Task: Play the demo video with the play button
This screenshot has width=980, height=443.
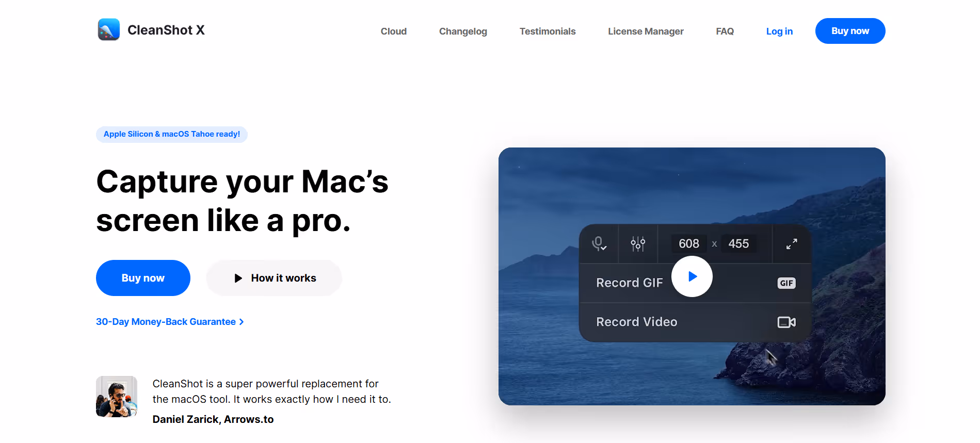Action: coord(692,276)
